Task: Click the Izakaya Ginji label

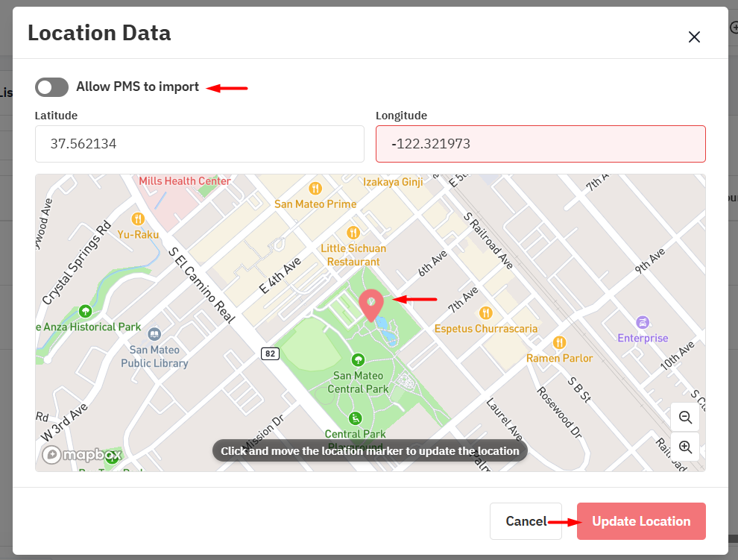Action: click(x=393, y=182)
